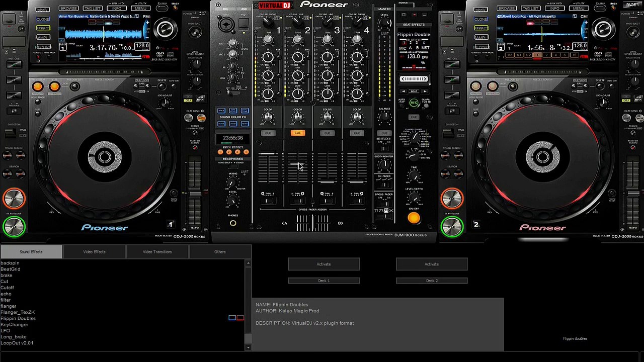Click the channel 1 volume fader
The width and height of the screenshot is (644, 362).
(268, 155)
